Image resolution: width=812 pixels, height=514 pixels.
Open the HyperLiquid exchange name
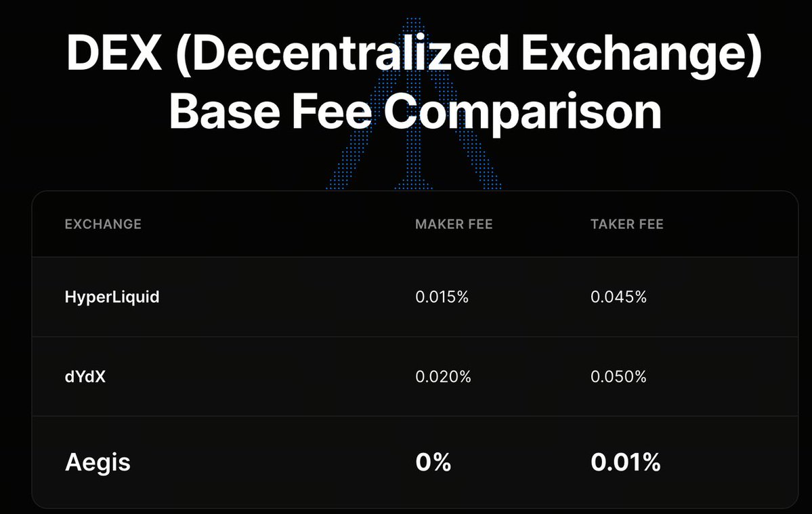112,297
